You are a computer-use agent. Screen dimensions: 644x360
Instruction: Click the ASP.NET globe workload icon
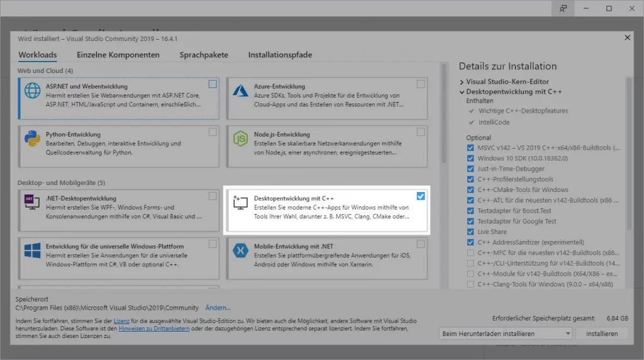pyautogui.click(x=32, y=92)
